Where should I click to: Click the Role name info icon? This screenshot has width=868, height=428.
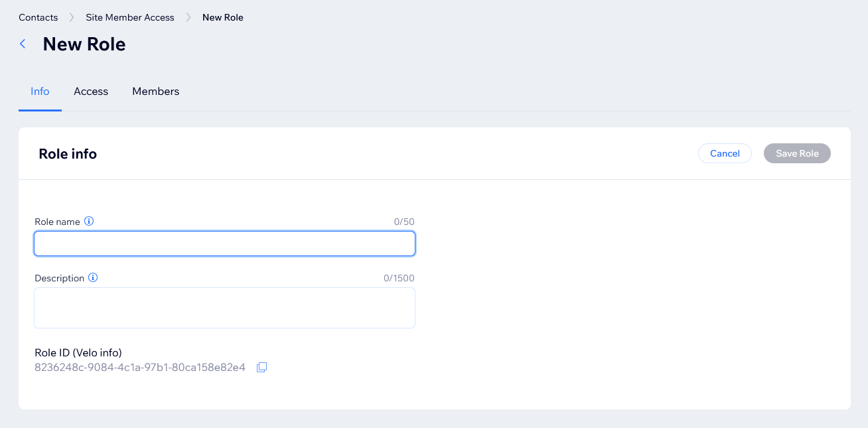89,222
